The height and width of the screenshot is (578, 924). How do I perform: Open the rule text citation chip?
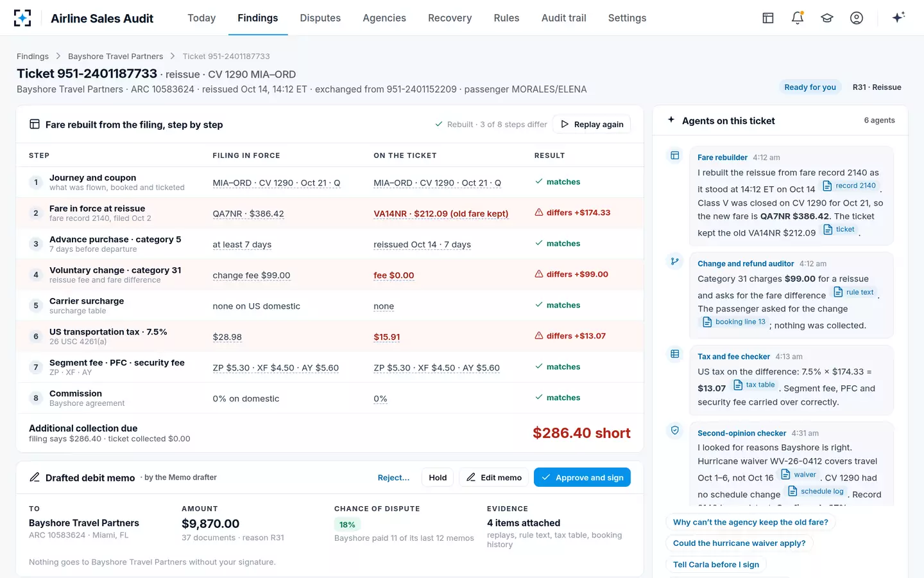tap(854, 292)
